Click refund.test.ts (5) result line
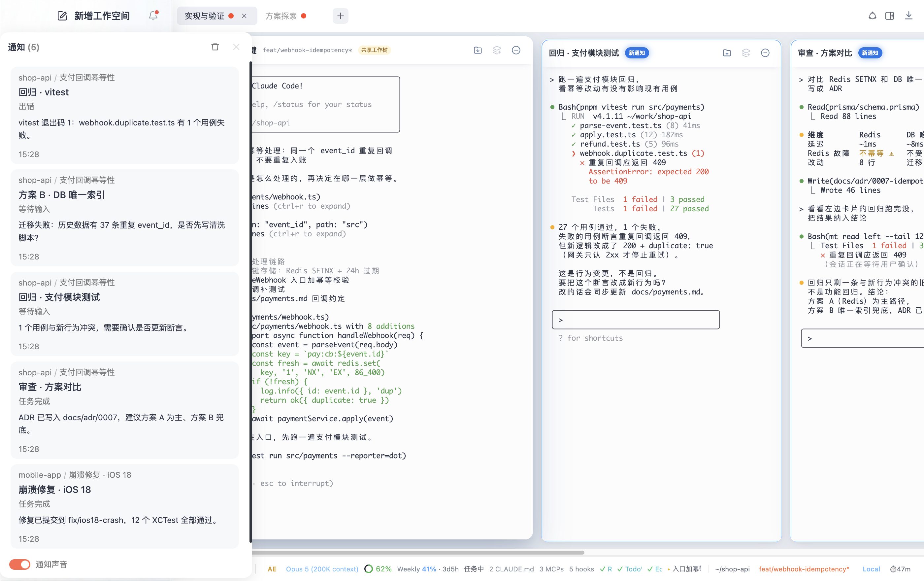Image resolution: width=924 pixels, height=581 pixels. pos(625,144)
